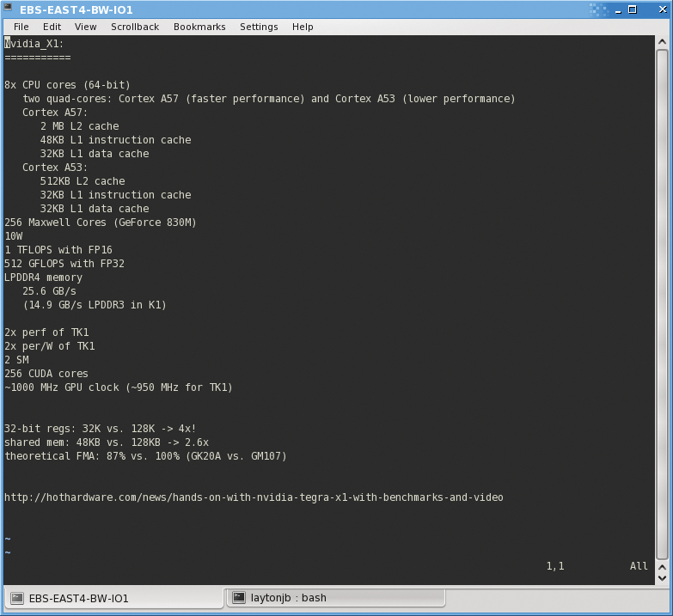Image resolution: width=673 pixels, height=616 pixels.
Task: Open the View menu
Action: (85, 27)
